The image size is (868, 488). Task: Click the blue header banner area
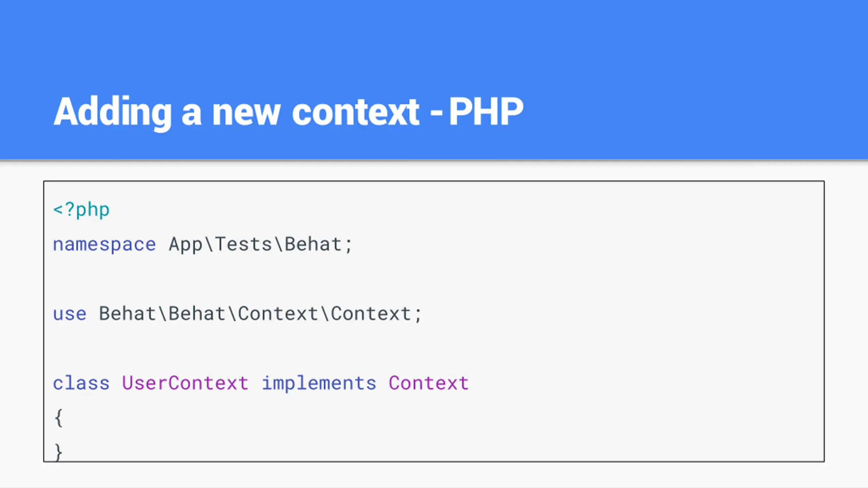point(434,80)
